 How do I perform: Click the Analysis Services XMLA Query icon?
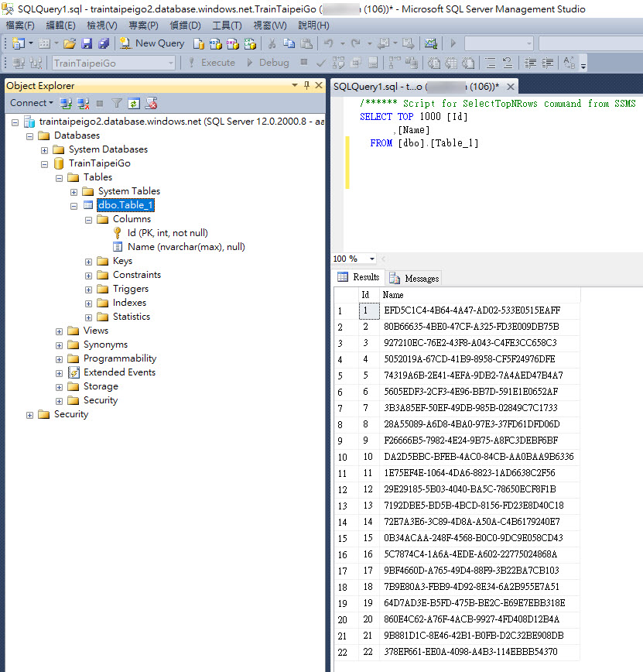coord(250,43)
